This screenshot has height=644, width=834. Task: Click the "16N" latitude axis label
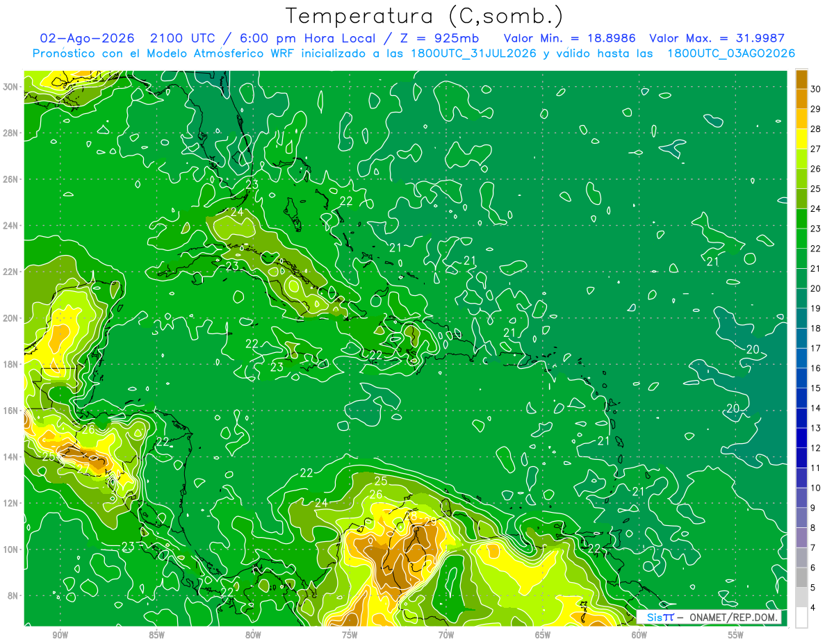[10, 411]
